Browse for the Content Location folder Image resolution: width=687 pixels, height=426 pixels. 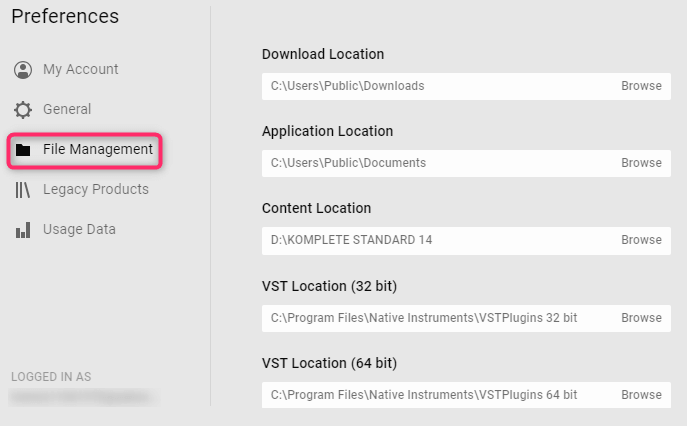641,240
